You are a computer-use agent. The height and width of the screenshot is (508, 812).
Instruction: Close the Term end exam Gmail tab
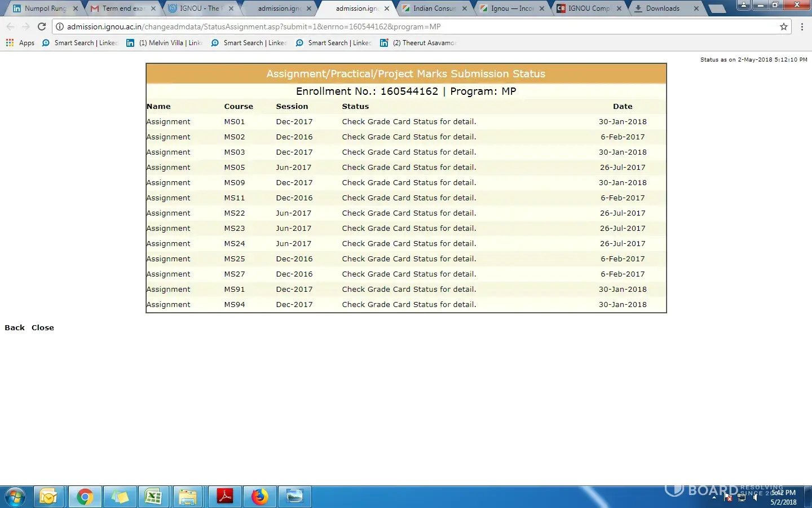click(x=153, y=8)
